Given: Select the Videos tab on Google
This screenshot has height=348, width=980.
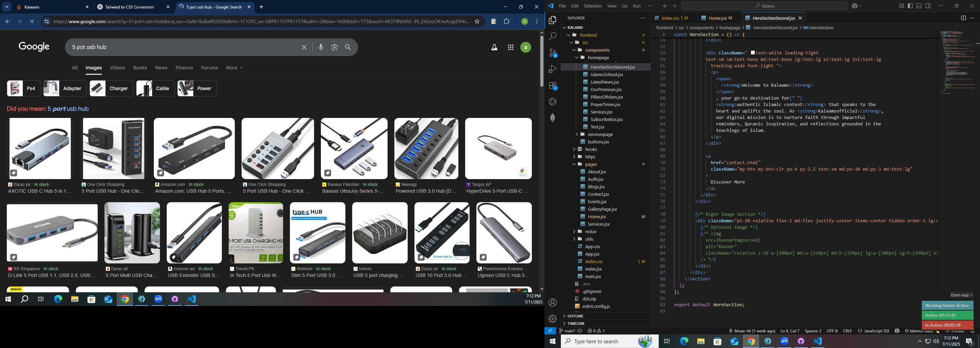Looking at the screenshot, I should [117, 68].
